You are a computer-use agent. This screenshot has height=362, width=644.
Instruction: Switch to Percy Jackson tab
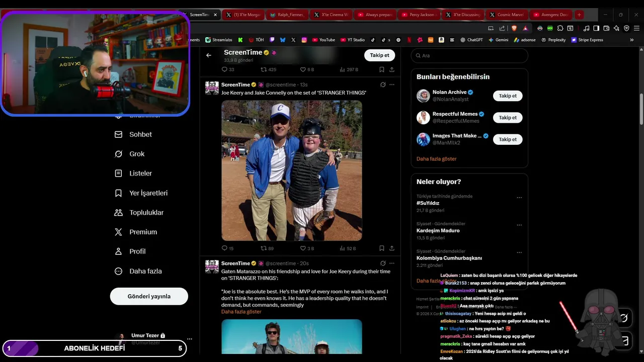click(x=419, y=15)
